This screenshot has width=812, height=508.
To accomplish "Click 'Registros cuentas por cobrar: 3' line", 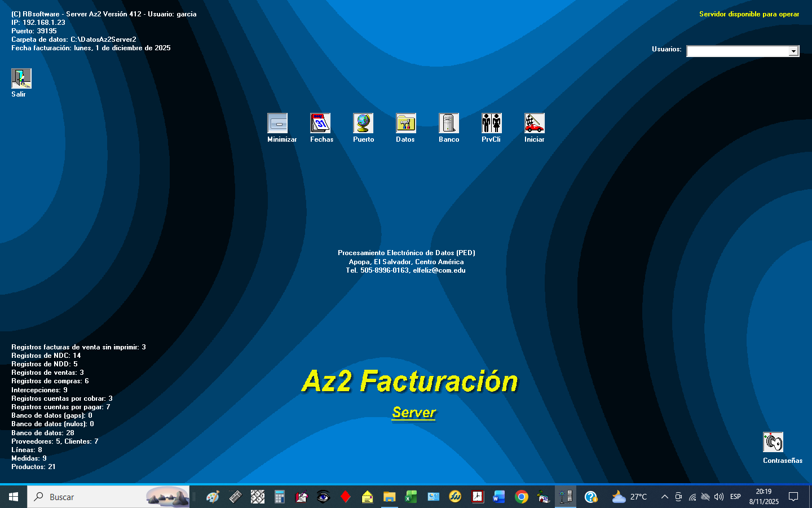I will coord(62,398).
